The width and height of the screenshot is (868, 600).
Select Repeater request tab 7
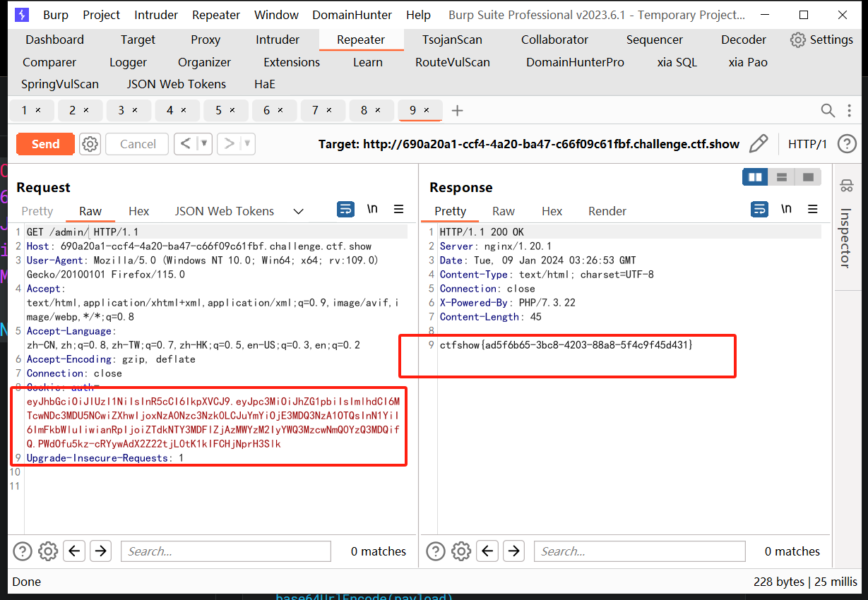(x=321, y=110)
